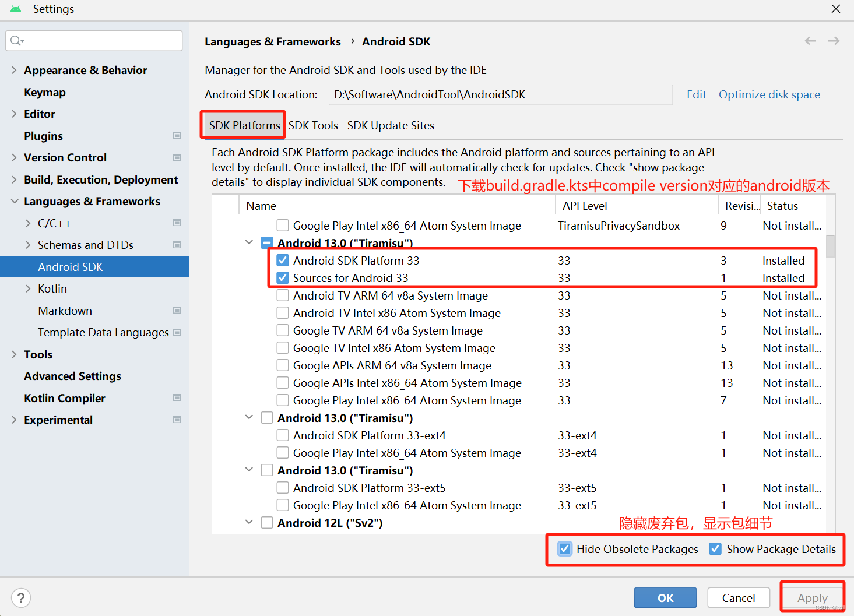This screenshot has width=854, height=616.
Task: Check Android TV ARM 64 v8a System Image
Action: pos(283,295)
